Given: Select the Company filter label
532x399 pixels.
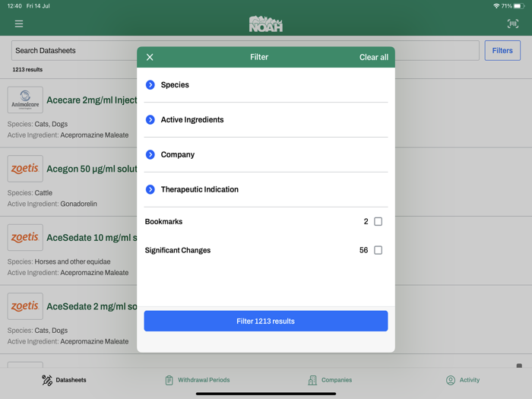Looking at the screenshot, I should pyautogui.click(x=177, y=155).
